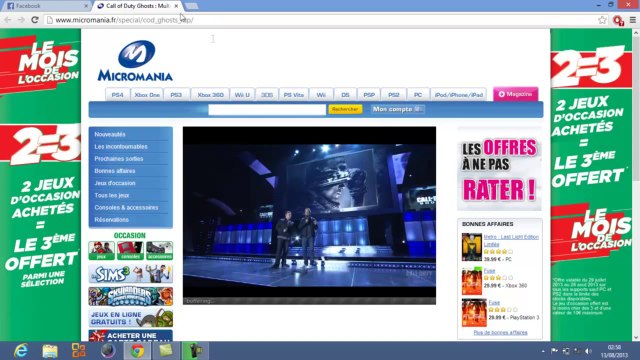Open Jeux d'occasion in side menu

[x=115, y=183]
